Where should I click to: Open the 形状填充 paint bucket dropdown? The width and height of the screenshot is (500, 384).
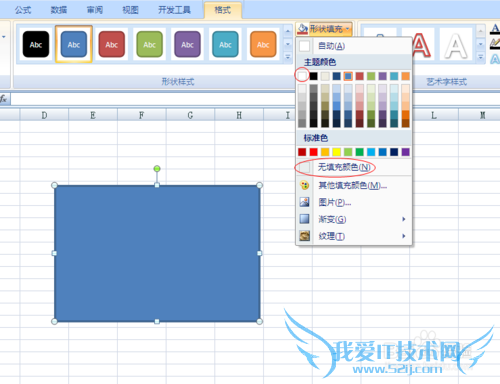coord(324,29)
